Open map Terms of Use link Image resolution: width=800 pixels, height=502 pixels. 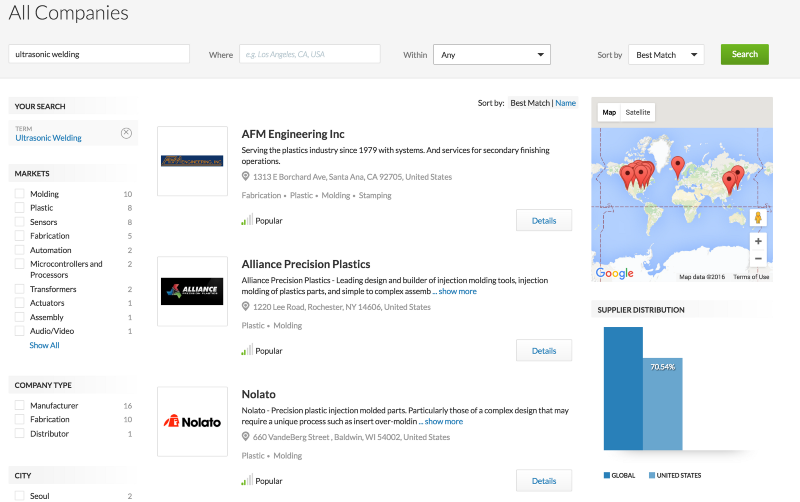(x=751, y=277)
